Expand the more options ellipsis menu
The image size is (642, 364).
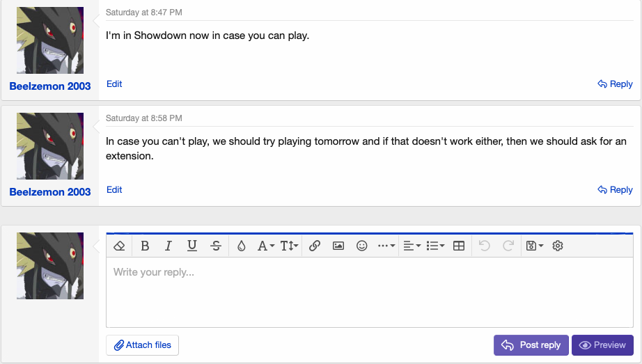pyautogui.click(x=386, y=246)
